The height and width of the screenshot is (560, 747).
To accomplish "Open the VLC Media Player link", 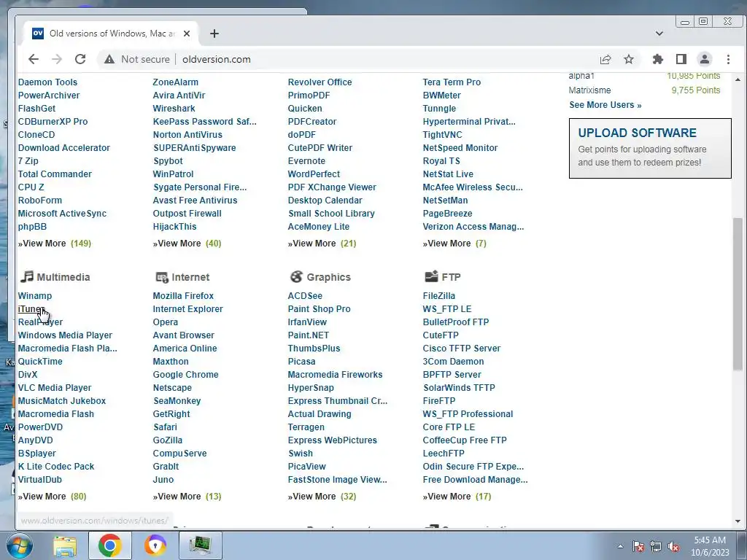I will tap(54, 388).
